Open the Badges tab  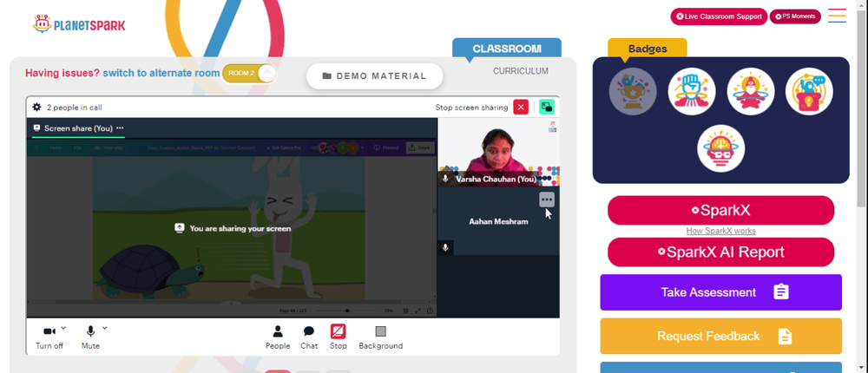(x=648, y=49)
